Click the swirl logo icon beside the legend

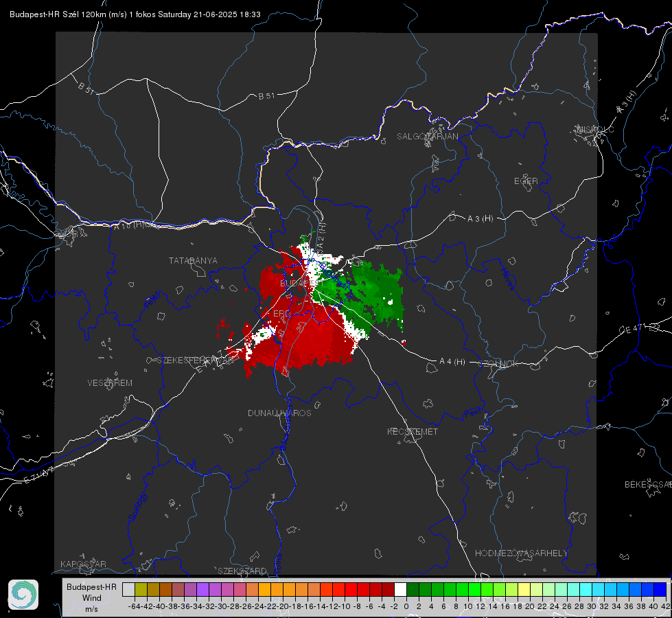tap(23, 595)
